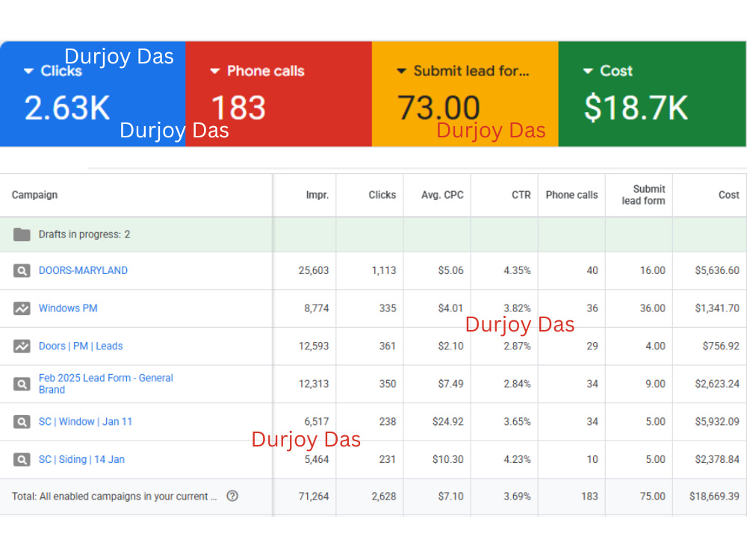Click the 12,593 impressions value

pyautogui.click(x=314, y=346)
